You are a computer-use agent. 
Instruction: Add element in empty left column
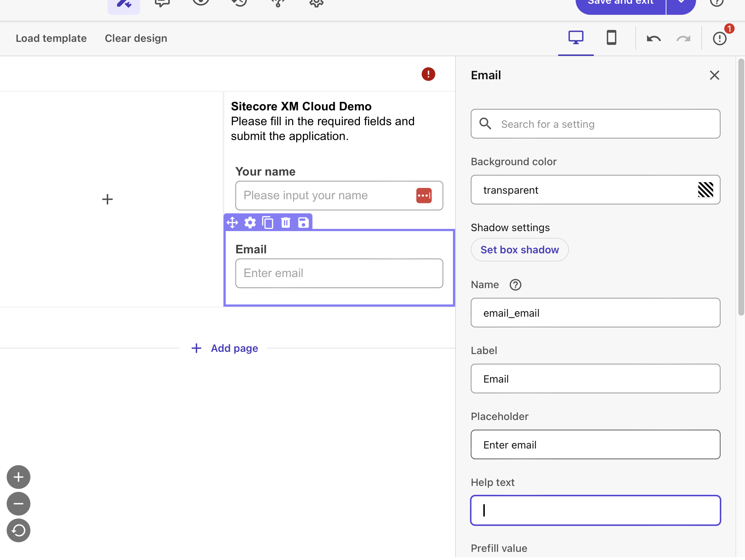[x=107, y=199]
